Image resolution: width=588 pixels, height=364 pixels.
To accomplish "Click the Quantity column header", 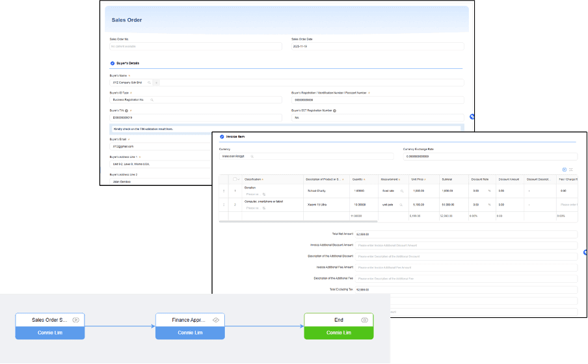I will click(364, 179).
